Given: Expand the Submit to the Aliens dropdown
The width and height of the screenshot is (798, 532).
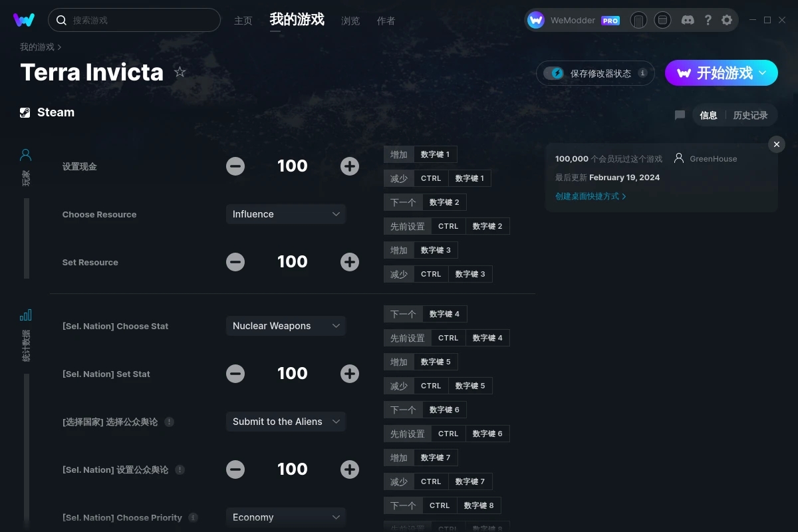Looking at the screenshot, I should pyautogui.click(x=286, y=422).
